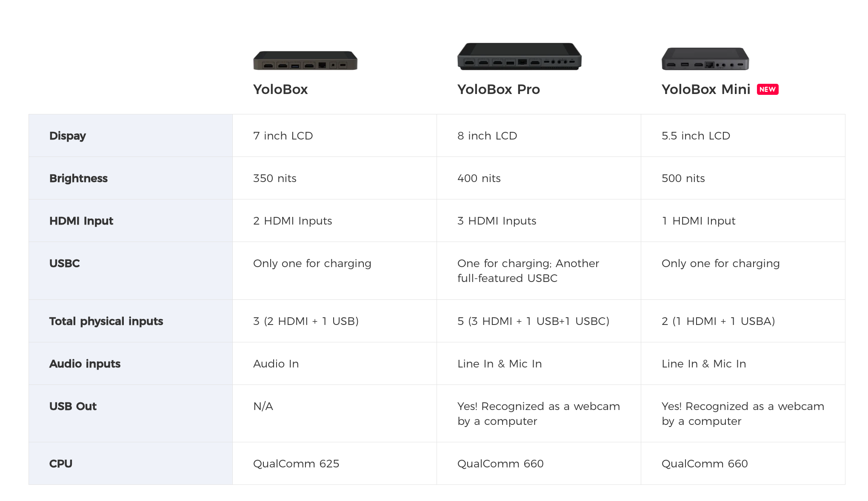Image resolution: width=868 pixels, height=501 pixels.
Task: Click the USB Out row label
Action: 73,406
